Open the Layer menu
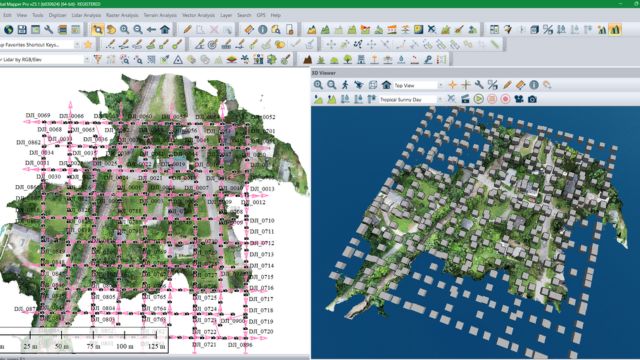 [226, 15]
